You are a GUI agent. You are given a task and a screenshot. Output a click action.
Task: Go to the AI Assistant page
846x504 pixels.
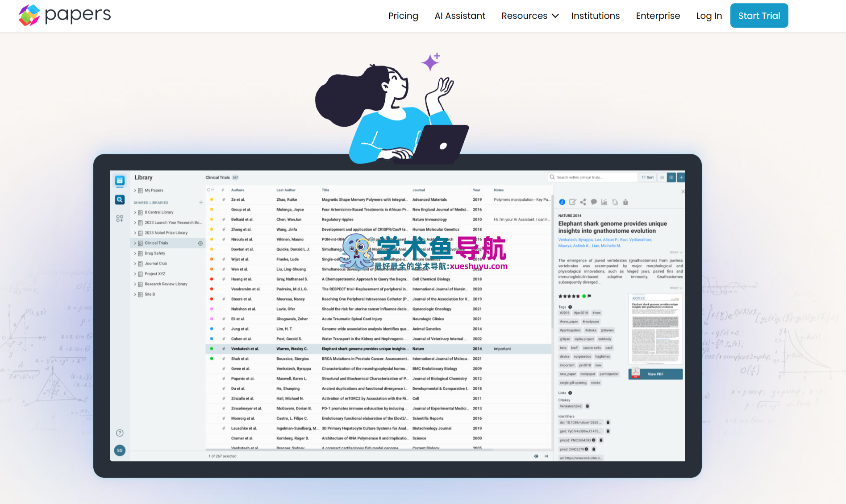pyautogui.click(x=459, y=16)
